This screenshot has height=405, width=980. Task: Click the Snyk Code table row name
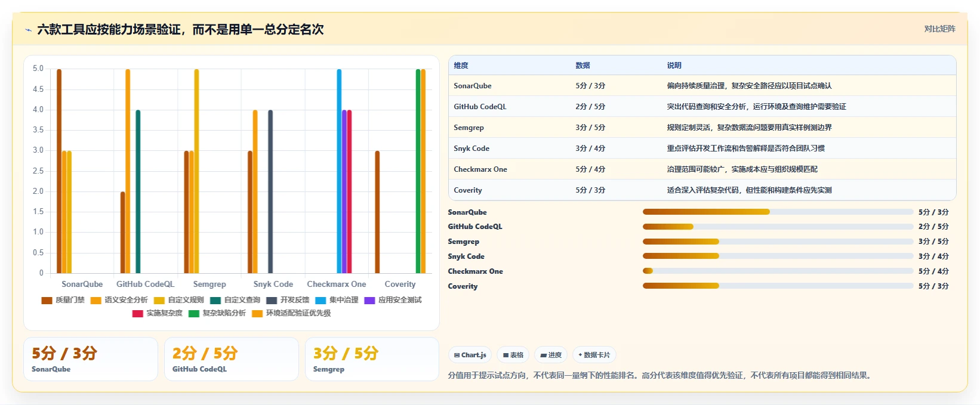pos(471,149)
